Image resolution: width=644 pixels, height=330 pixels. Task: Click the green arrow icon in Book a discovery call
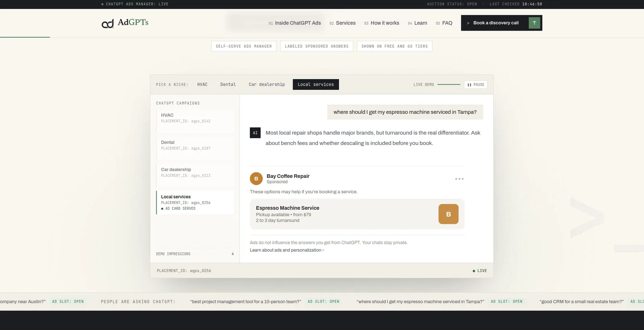534,23
